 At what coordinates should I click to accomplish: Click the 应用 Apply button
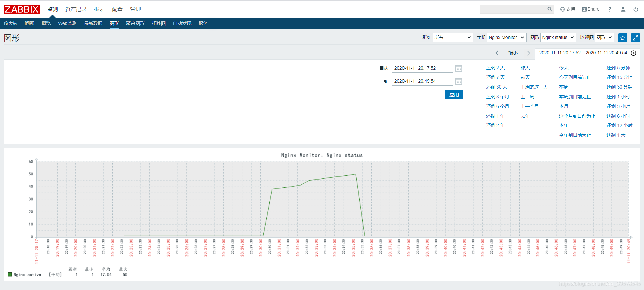(x=454, y=95)
